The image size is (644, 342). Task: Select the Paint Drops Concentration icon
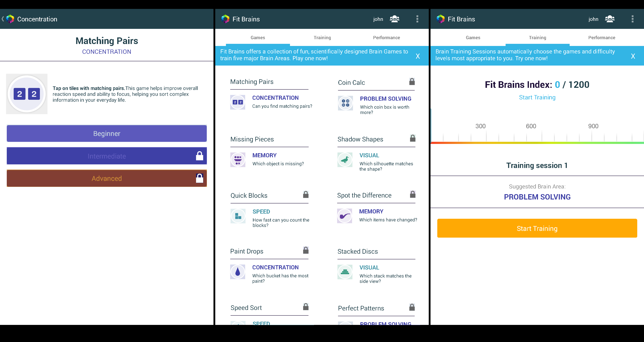(x=238, y=272)
